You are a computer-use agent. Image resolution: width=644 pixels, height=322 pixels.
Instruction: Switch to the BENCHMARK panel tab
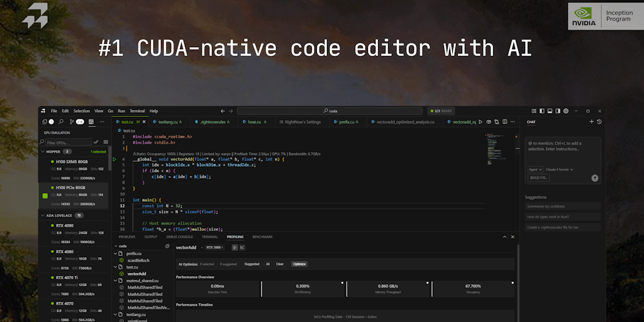[262, 236]
